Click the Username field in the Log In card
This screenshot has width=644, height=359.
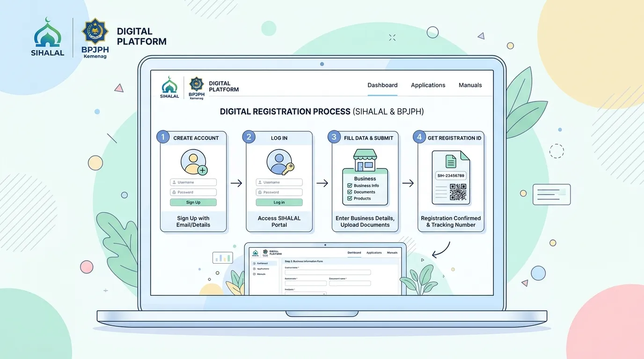click(x=279, y=182)
